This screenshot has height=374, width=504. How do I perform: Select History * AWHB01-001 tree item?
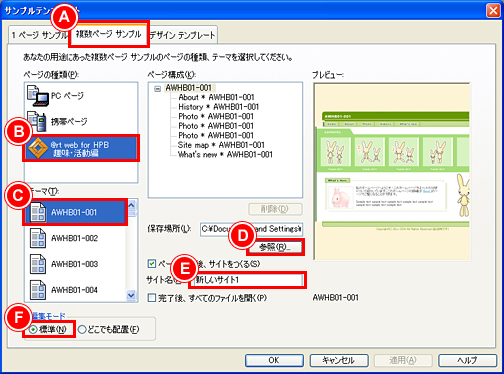(219, 107)
